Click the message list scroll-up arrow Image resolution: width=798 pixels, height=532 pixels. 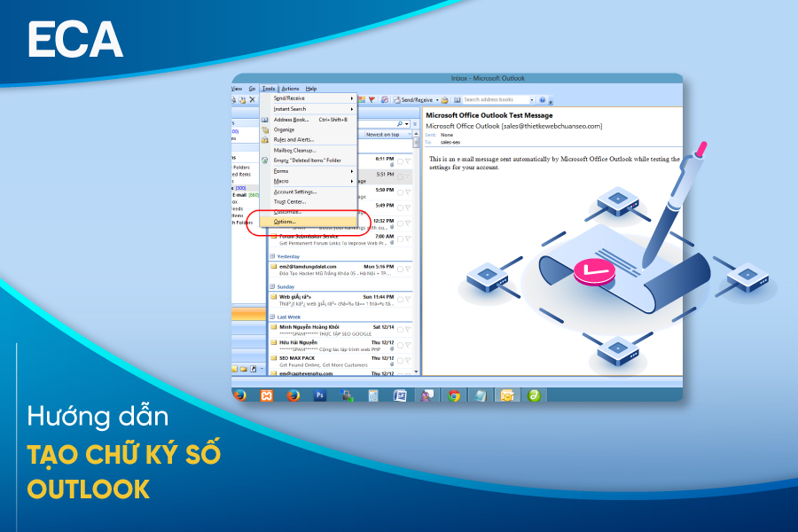(417, 134)
